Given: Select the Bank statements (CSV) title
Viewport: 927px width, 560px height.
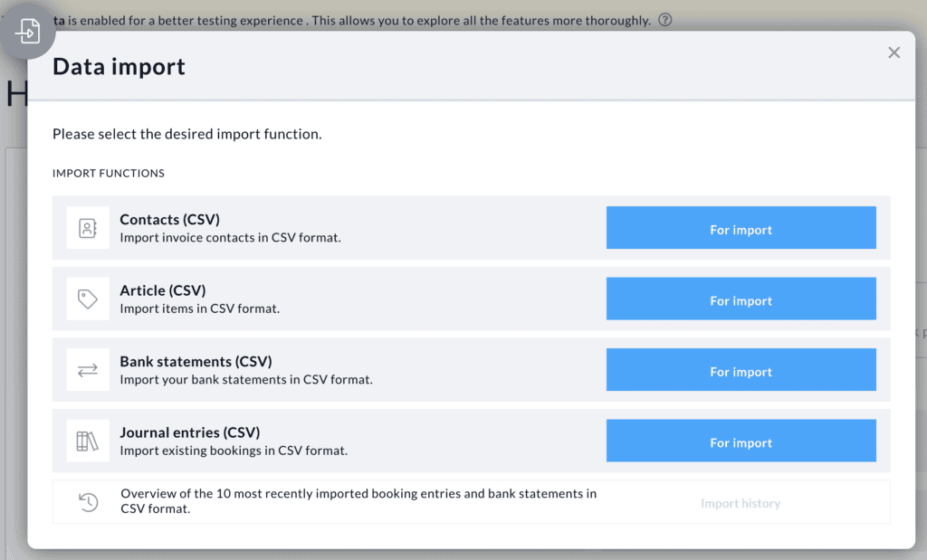Looking at the screenshot, I should [196, 362].
